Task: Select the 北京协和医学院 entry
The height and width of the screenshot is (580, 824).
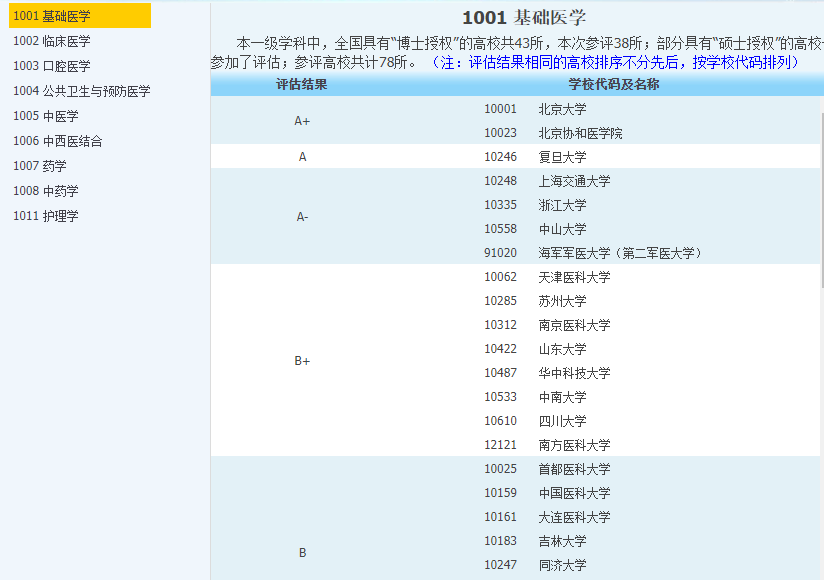Action: (580, 133)
